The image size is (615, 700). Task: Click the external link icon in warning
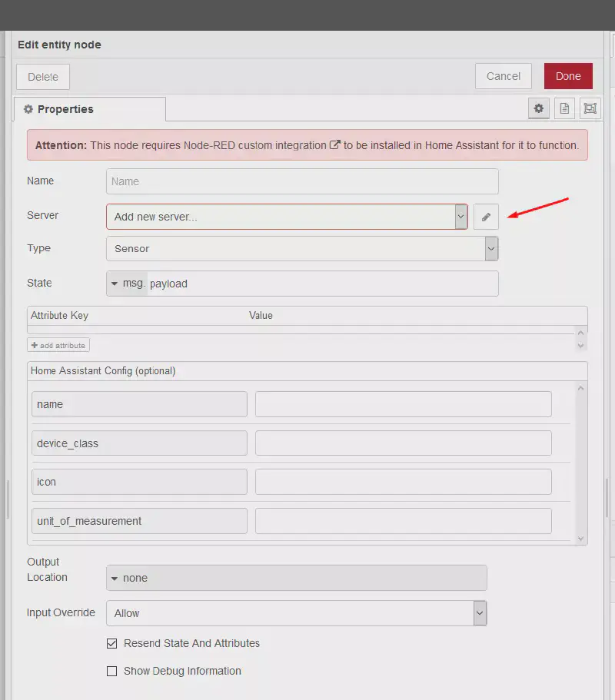click(x=334, y=144)
